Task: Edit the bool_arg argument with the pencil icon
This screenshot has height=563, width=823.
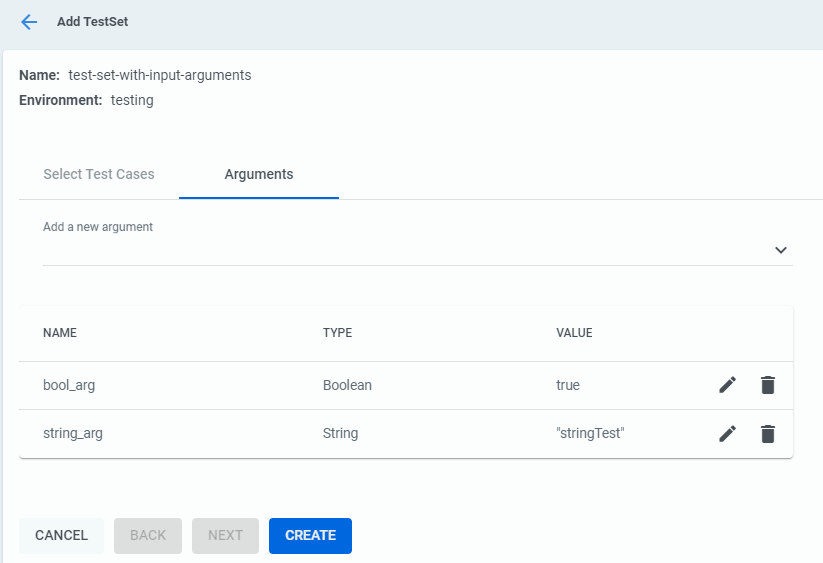Action: click(727, 385)
